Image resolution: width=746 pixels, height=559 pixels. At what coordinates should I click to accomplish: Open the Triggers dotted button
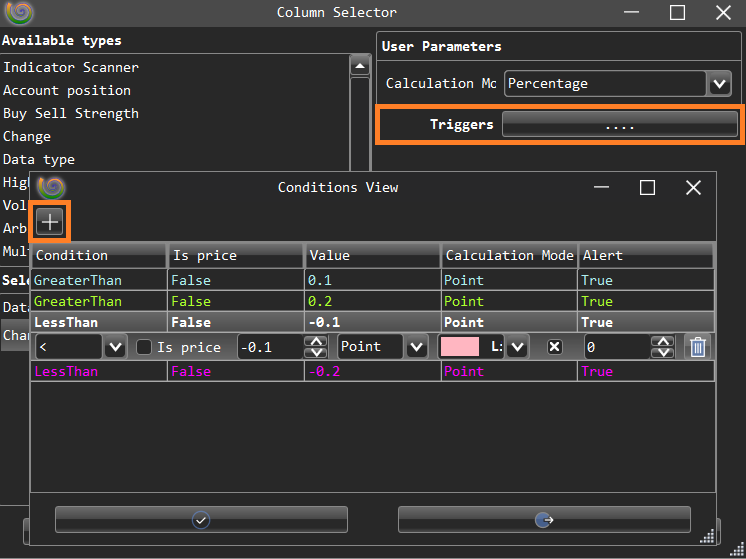(619, 125)
